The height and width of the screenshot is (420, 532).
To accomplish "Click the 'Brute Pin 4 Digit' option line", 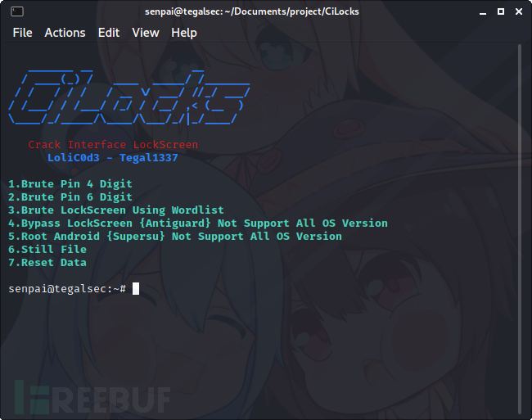I will pyautogui.click(x=70, y=184).
